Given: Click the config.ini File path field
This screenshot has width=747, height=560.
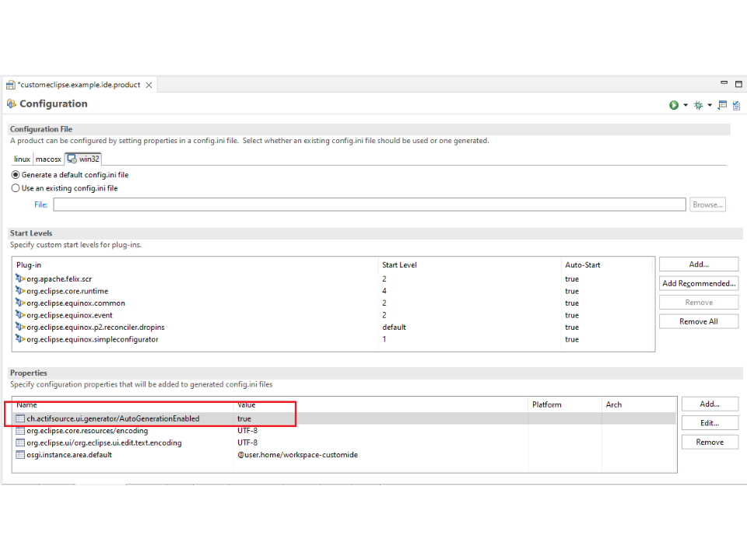Looking at the screenshot, I should point(369,205).
